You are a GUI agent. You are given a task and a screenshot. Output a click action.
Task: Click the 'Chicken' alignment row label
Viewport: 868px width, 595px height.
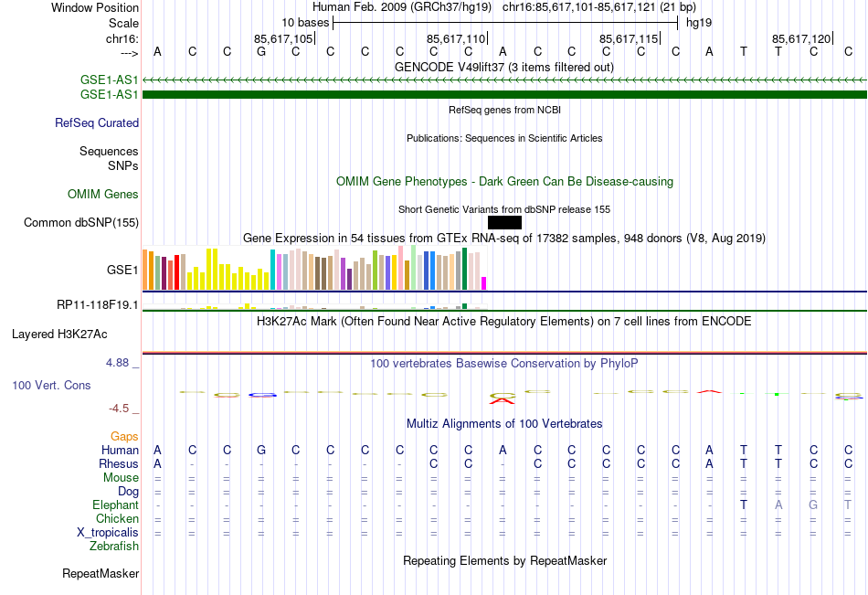pos(117,518)
